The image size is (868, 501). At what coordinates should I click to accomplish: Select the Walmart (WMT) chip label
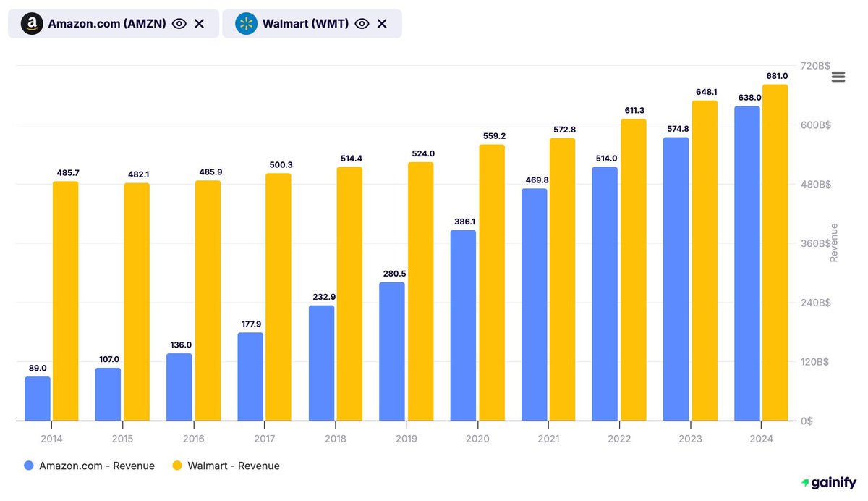tap(305, 24)
